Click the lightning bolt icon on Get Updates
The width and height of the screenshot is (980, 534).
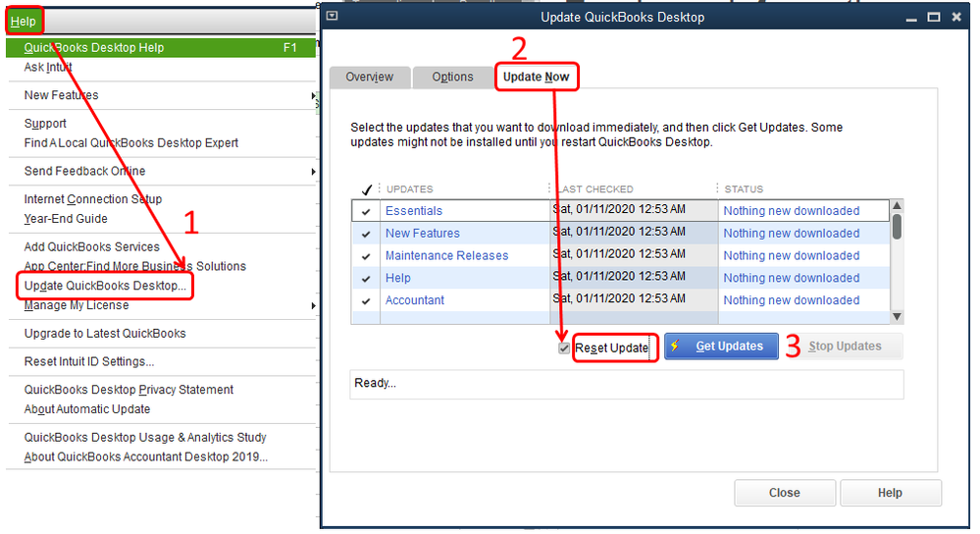675,346
